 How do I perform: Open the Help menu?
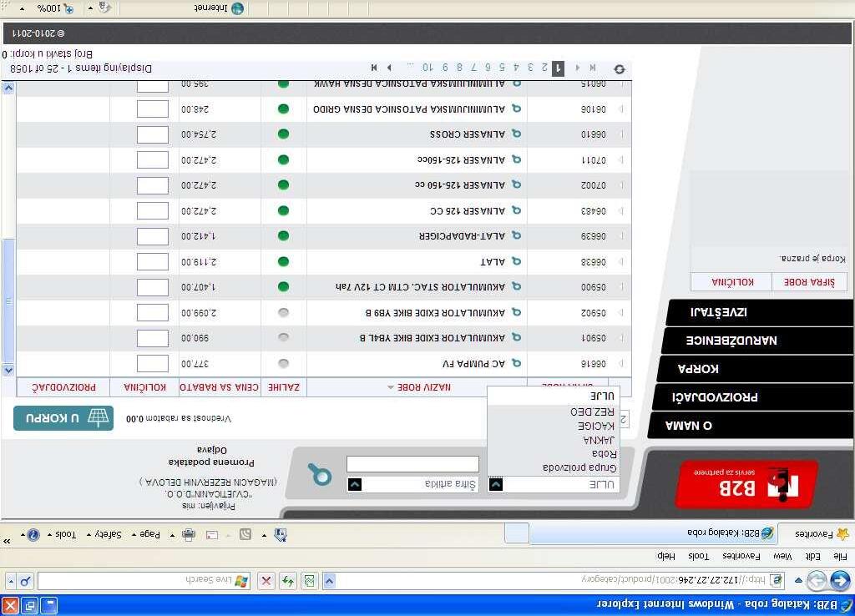666,556
